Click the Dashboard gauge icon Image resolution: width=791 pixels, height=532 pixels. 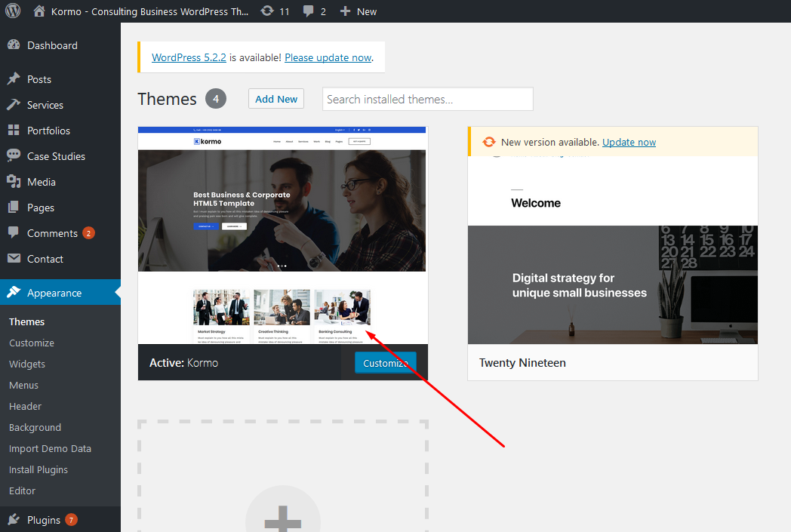14,45
